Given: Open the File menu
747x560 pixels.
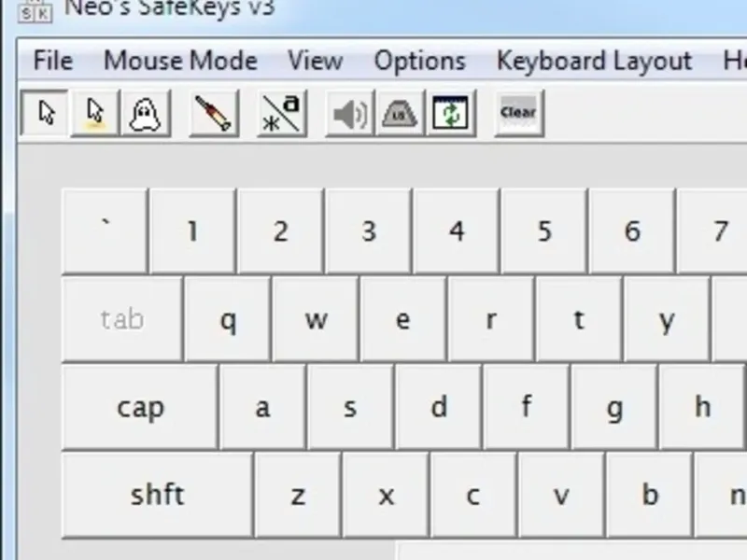Looking at the screenshot, I should click(x=52, y=62).
